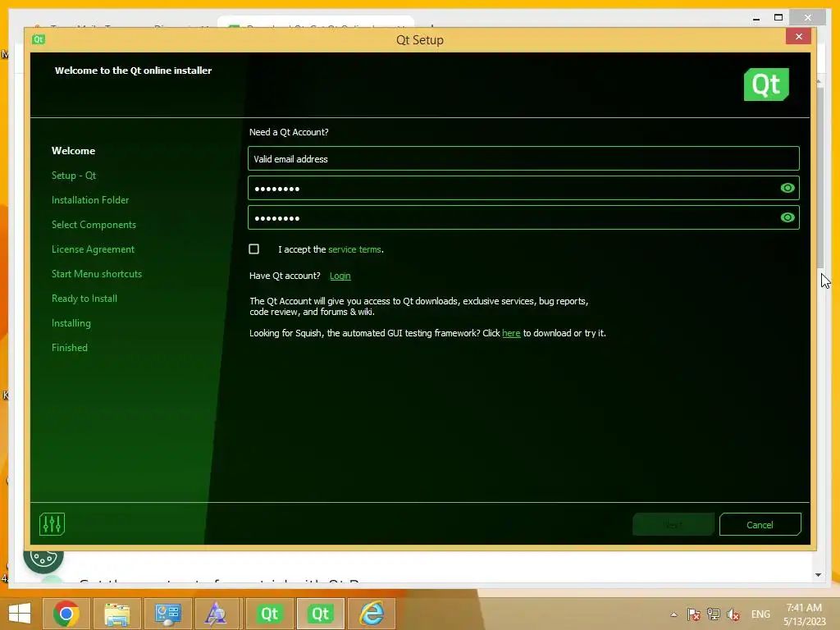
Task: Click 'Need a Qt Account?' text
Action: 289,132
